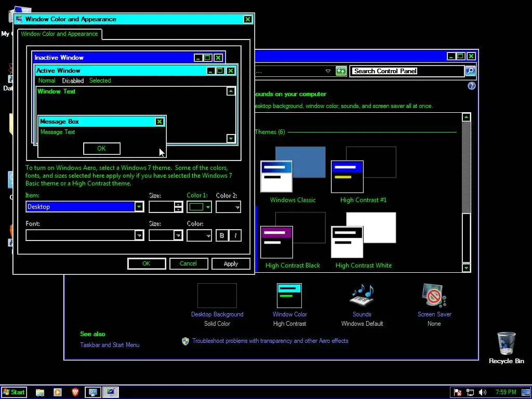532x399 pixels.
Task: Open the font Color dropdown
Action: (x=199, y=235)
